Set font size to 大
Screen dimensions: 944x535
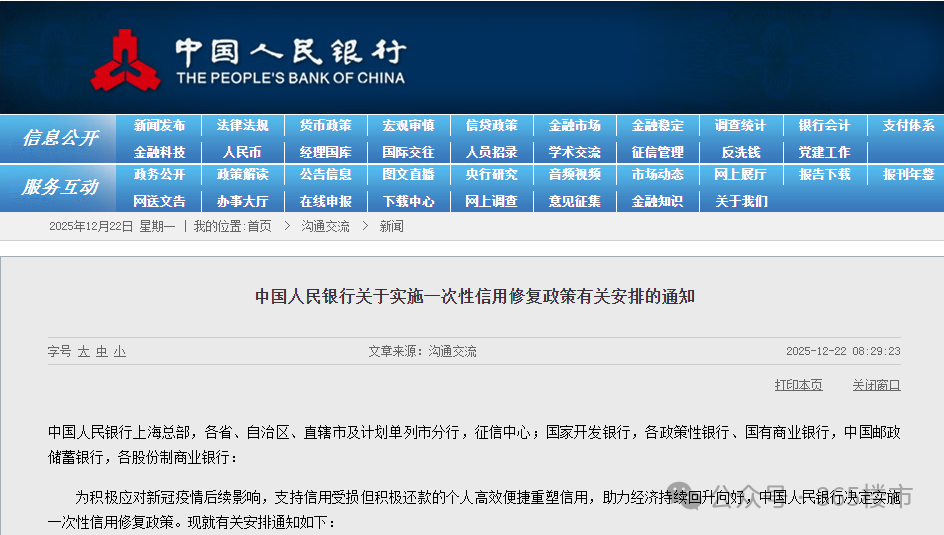(84, 352)
